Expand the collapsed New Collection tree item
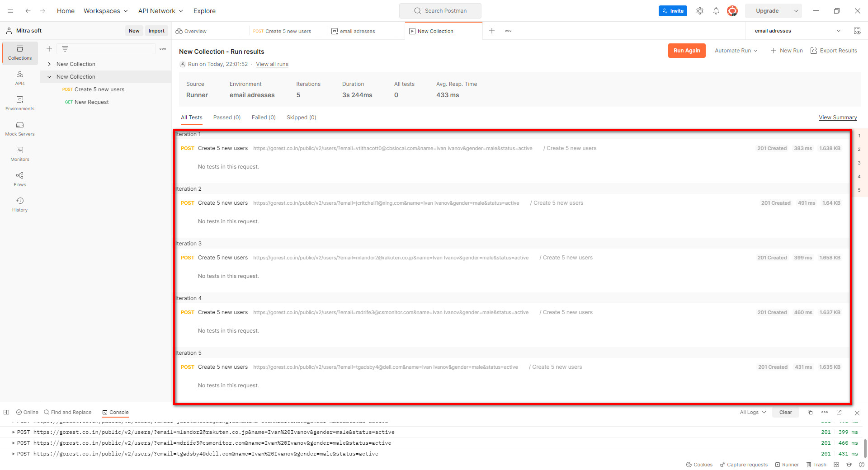868x470 pixels. 49,64
